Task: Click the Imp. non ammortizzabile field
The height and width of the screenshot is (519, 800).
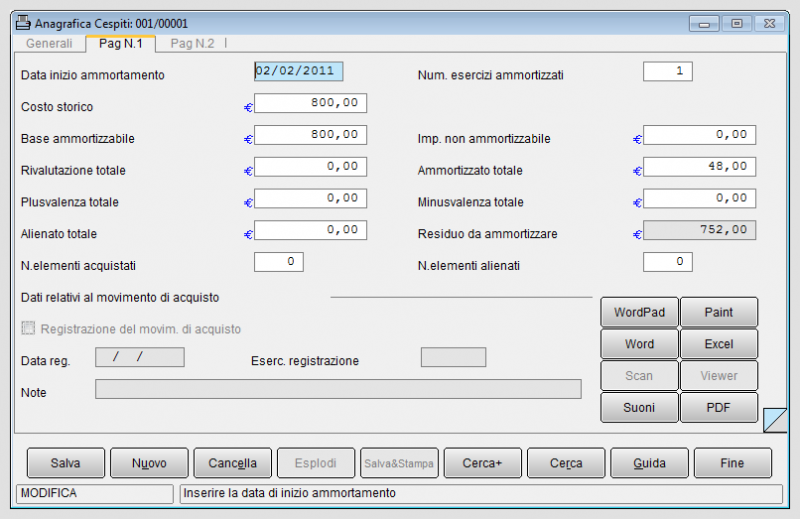Action: coord(699,135)
